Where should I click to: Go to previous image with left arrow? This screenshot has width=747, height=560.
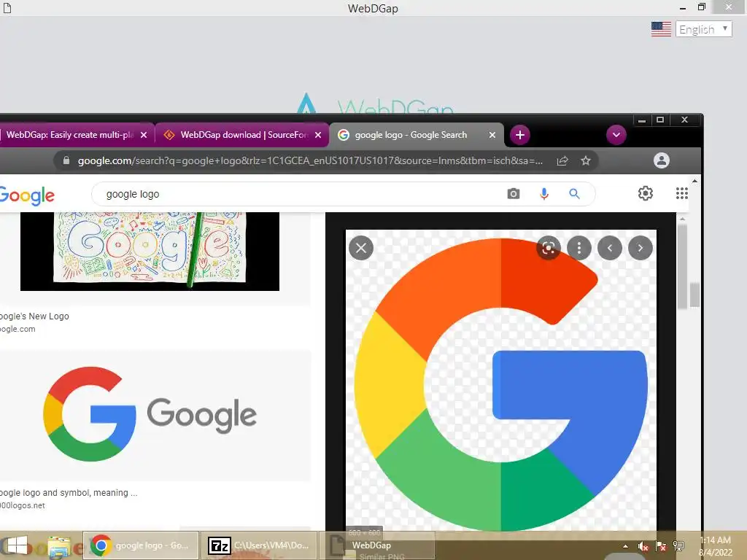(x=610, y=248)
